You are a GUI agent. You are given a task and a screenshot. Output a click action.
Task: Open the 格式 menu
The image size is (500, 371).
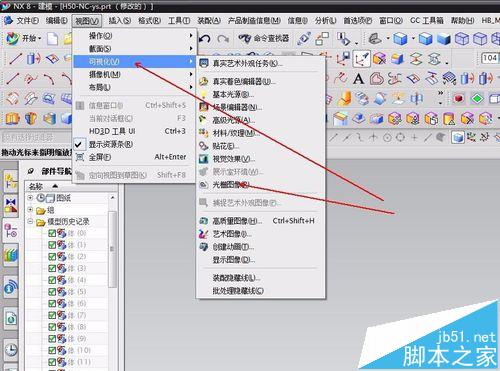[x=149, y=21]
